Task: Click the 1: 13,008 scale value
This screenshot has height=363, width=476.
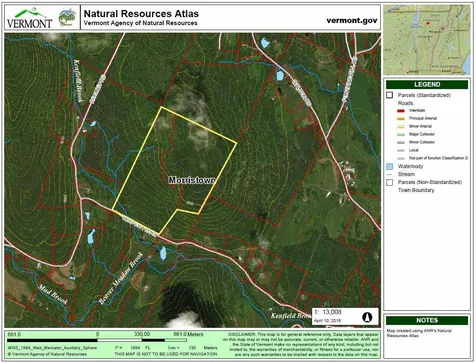Action: click(328, 312)
